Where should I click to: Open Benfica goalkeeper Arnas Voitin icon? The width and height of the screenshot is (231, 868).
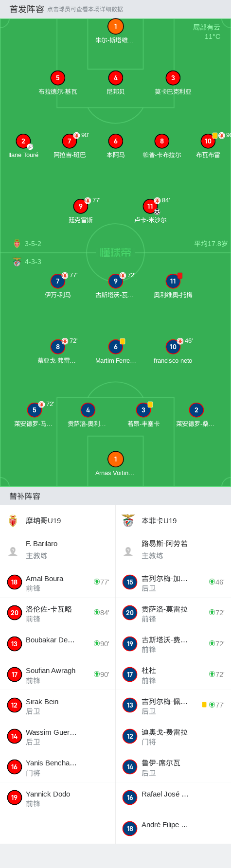(115, 459)
